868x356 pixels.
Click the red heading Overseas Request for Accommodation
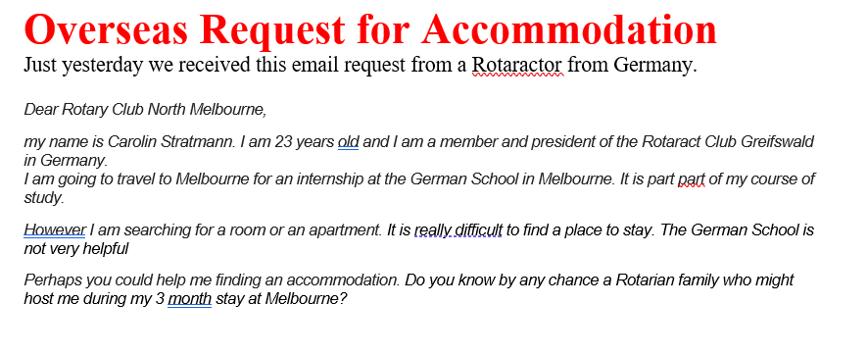370,28
